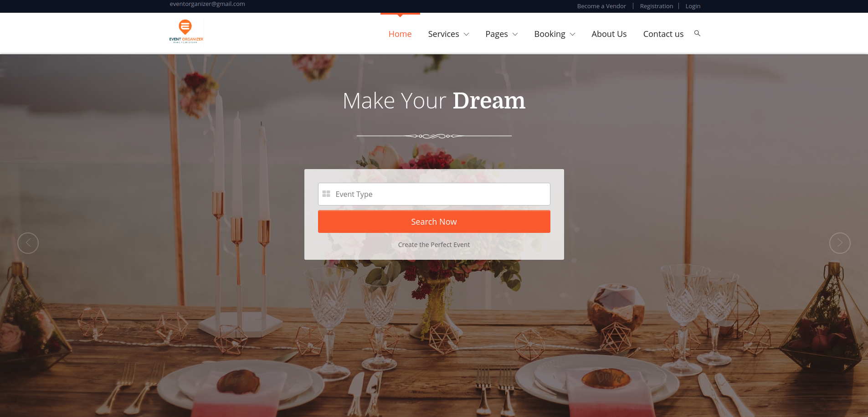Click the grid icon in Event Type field
This screenshot has height=417, width=868.
(326, 194)
